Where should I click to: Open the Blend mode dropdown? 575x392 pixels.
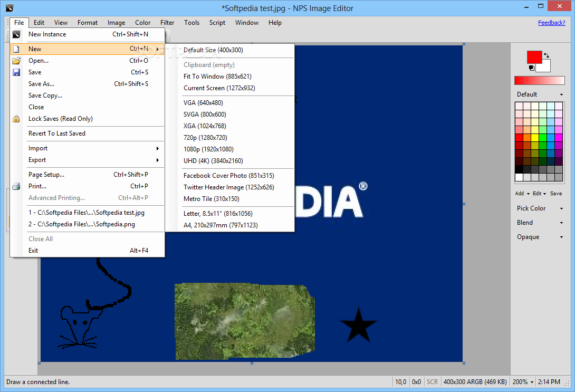[540, 223]
